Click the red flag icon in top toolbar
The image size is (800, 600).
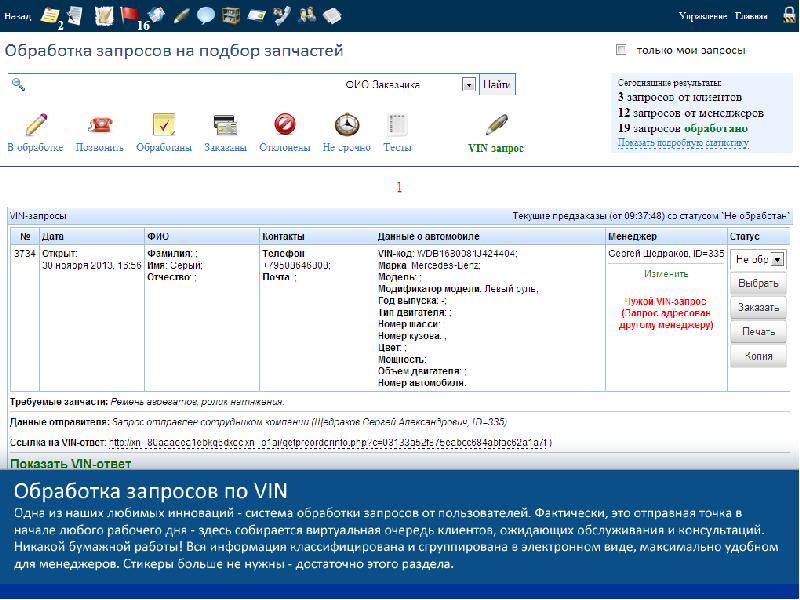coord(129,14)
